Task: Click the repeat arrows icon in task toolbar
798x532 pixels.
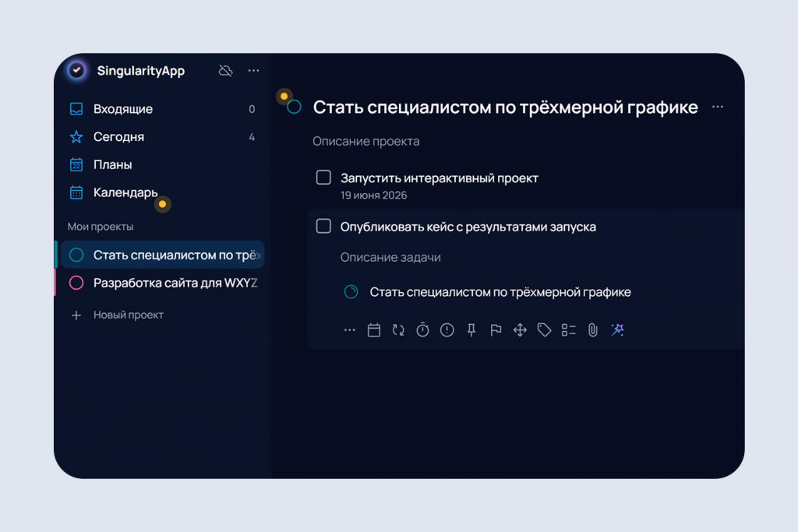Action: coord(398,330)
